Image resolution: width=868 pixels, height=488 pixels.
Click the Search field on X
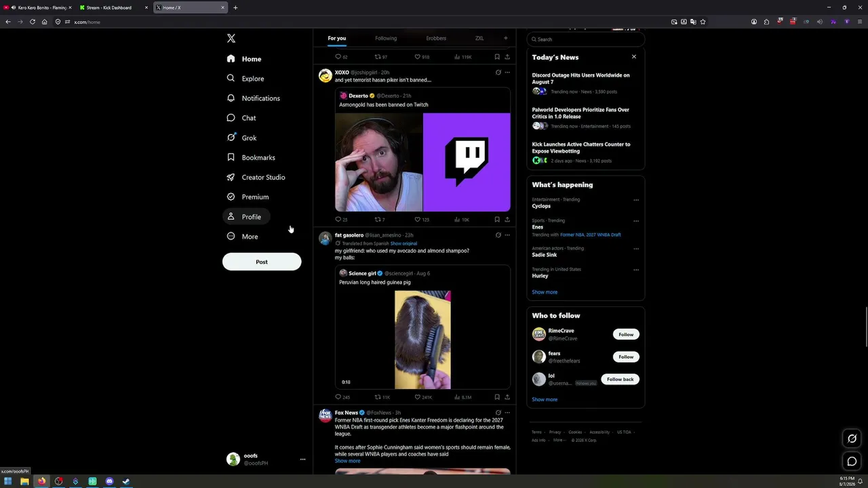(586, 39)
